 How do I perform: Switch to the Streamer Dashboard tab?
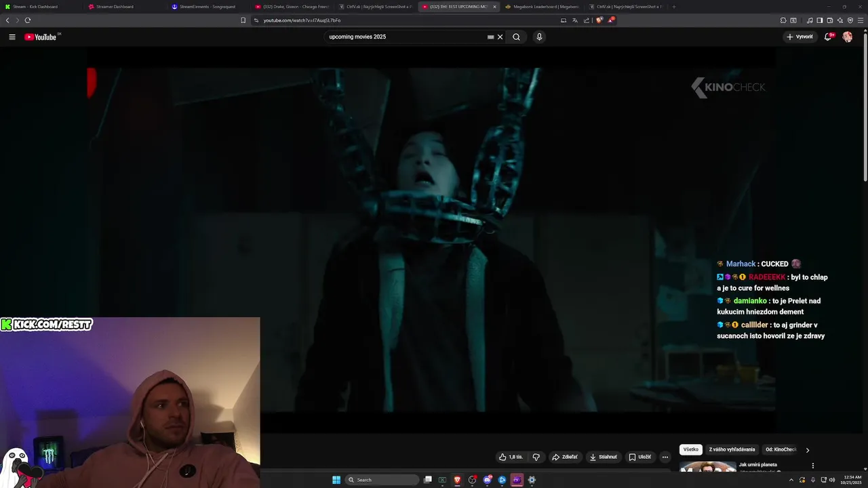[124, 7]
